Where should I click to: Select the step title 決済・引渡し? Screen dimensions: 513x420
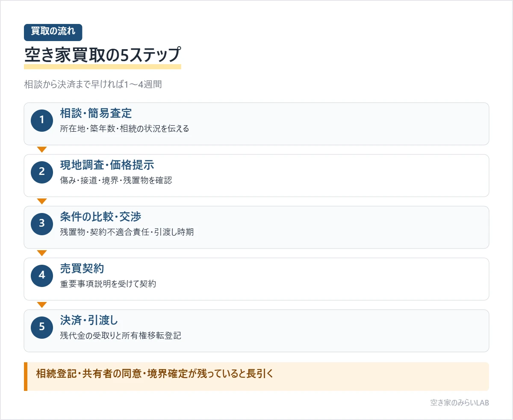(x=89, y=320)
